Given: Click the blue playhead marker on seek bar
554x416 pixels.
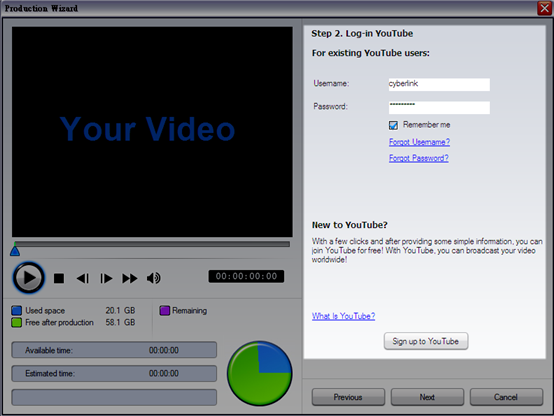Looking at the screenshot, I should point(15,251).
